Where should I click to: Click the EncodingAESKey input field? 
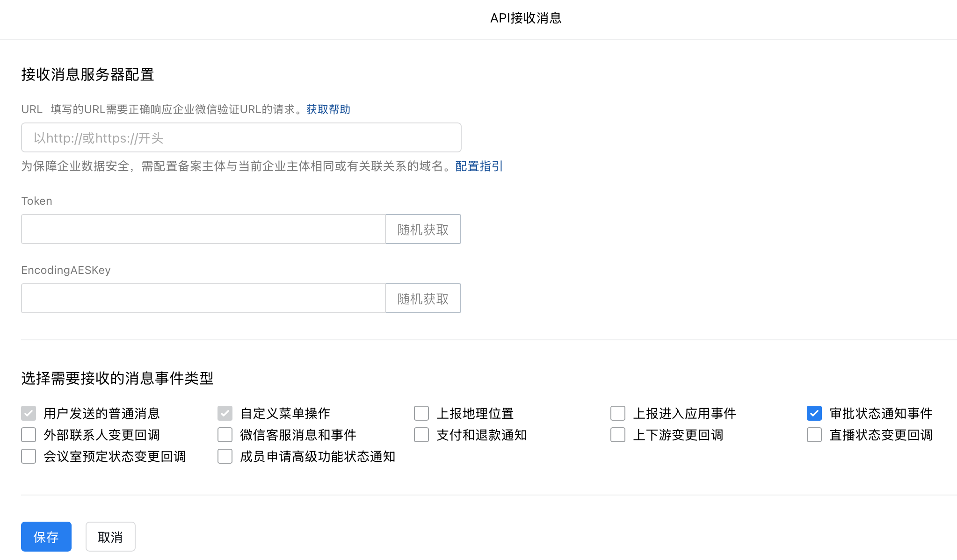coord(203,298)
